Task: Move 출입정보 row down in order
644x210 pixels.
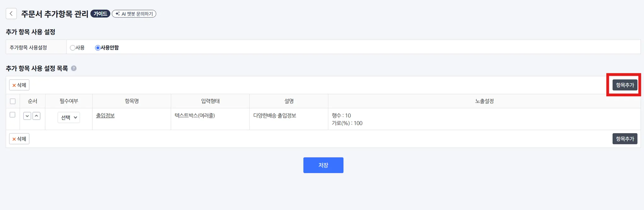Action: 27,116
